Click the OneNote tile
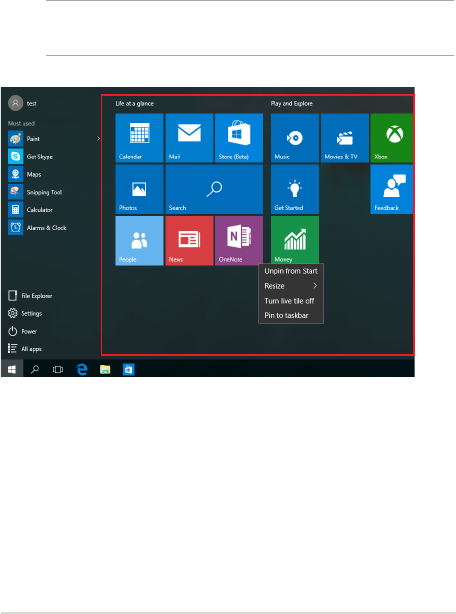Viewport: 456px width, 614px height. (239, 240)
